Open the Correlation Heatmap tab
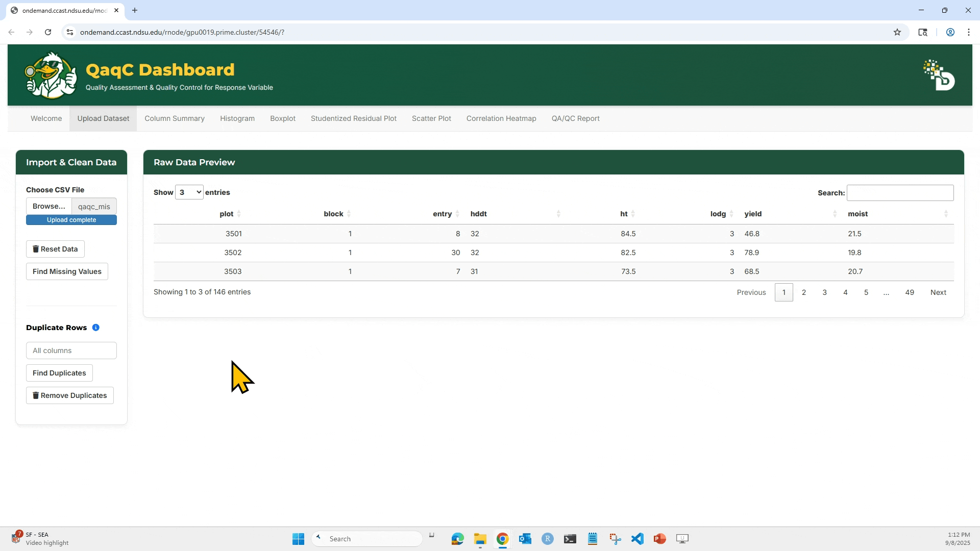The image size is (980, 551). click(x=501, y=118)
